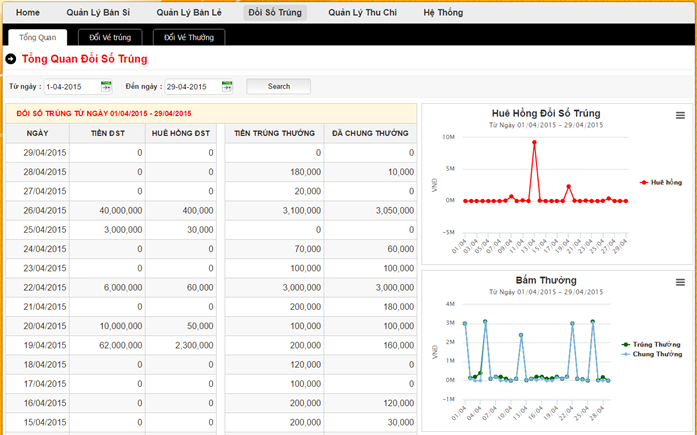Toggle the Huê hồng series in the legend
The width and height of the screenshot is (697, 435).
(660, 183)
